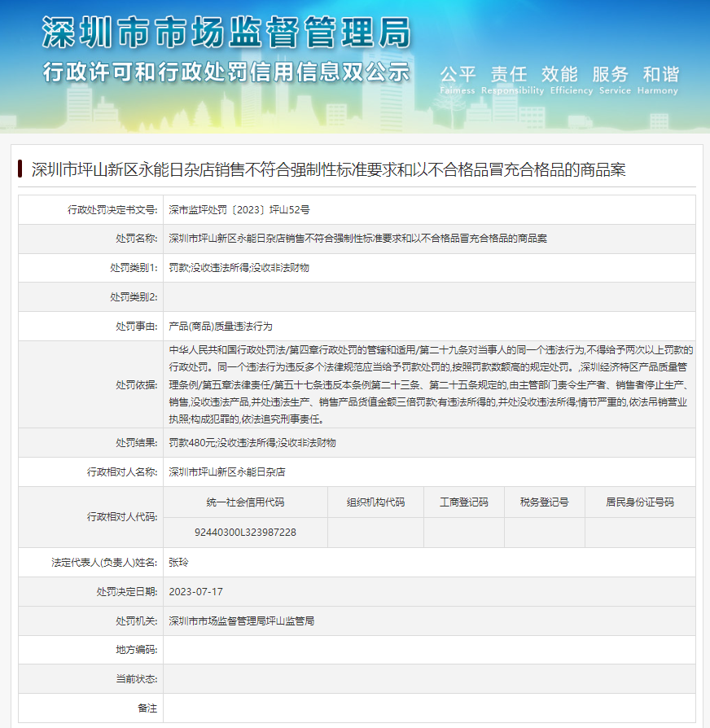The width and height of the screenshot is (710, 728).
Task: Click the 处罚名称 label
Action: point(137,239)
